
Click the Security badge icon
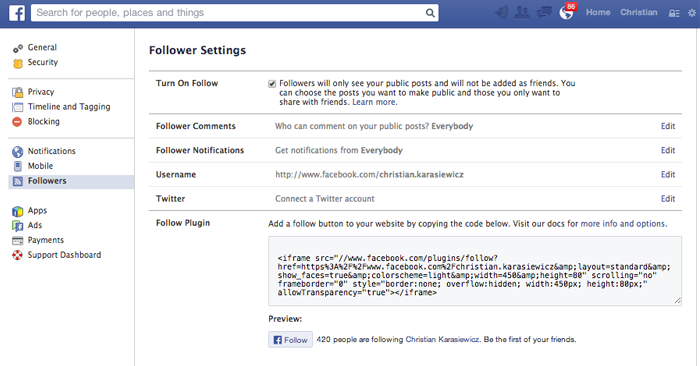(x=17, y=63)
